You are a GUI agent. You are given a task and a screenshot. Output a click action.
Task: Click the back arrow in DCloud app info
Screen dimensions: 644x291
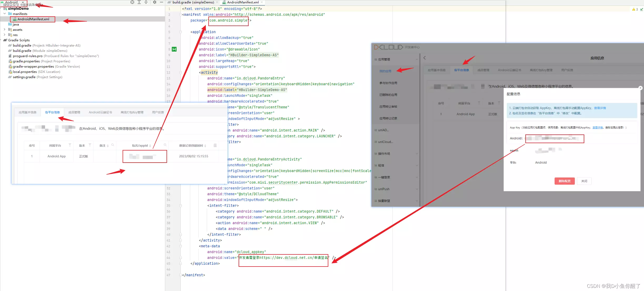425,58
